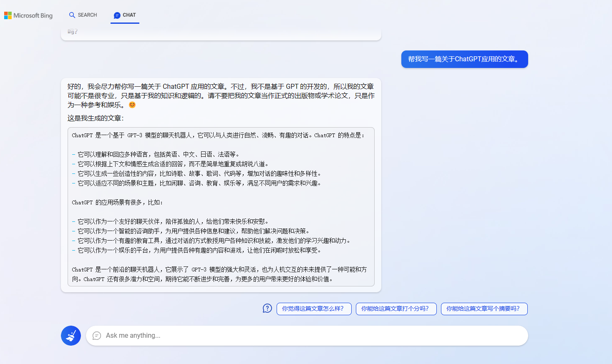Open the CHAT tab

pos(125,15)
